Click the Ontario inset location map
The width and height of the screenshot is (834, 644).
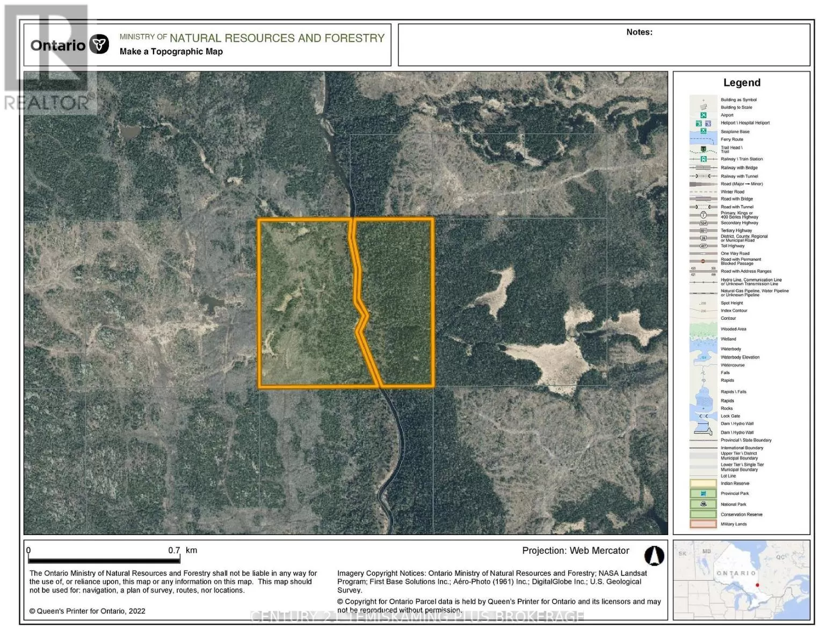tap(741, 580)
